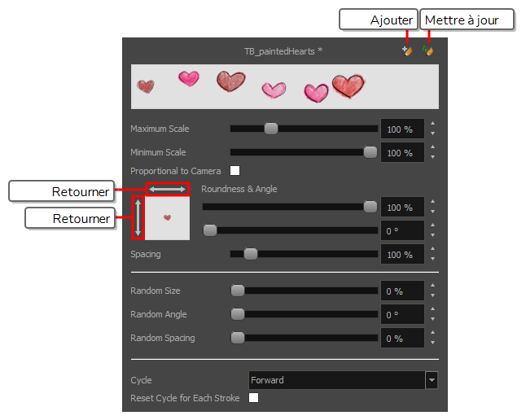Increase Random Size with up arrow

coord(432,286)
